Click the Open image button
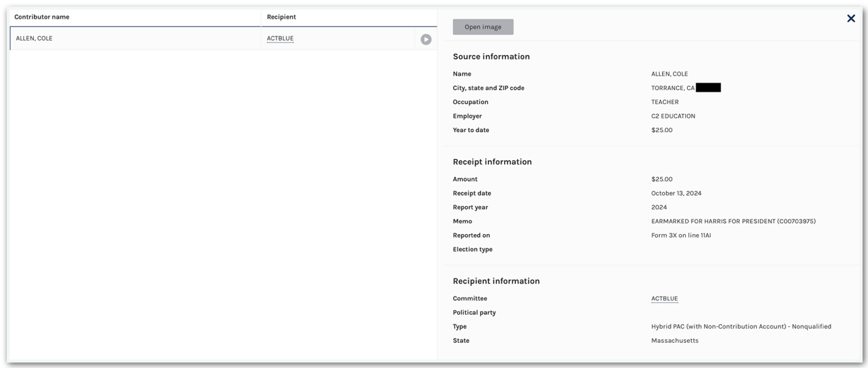The height and width of the screenshot is (368, 868). [x=483, y=27]
